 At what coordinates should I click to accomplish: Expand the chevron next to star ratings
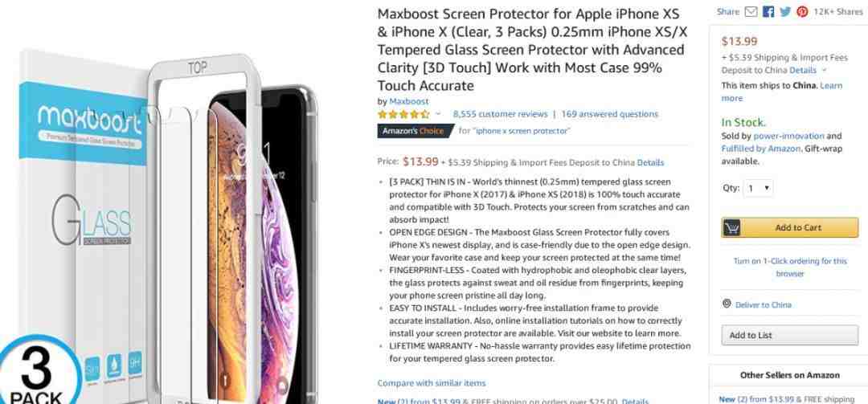click(439, 114)
